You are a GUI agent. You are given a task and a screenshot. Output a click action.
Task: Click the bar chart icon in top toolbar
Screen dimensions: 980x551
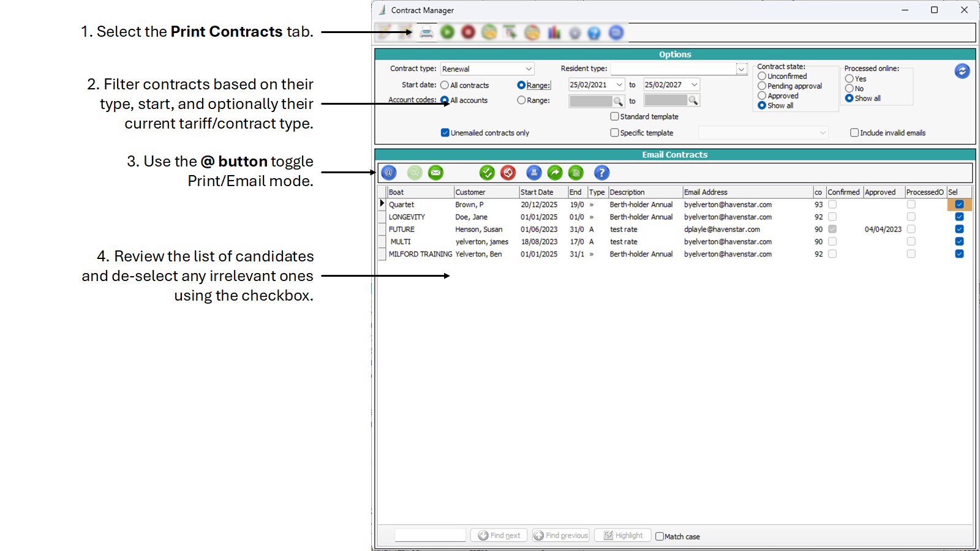(x=554, y=32)
